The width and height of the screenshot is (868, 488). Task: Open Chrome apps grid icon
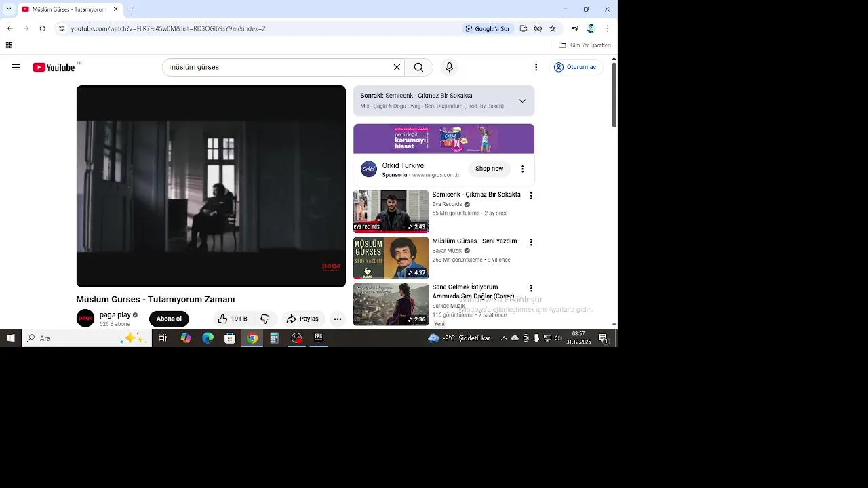9,45
